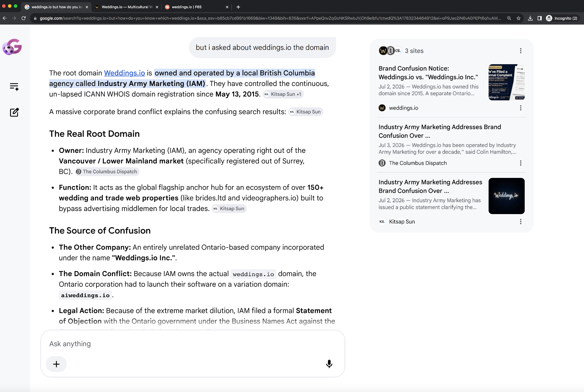Switch to the weddings.io | F6S tab

click(x=196, y=7)
